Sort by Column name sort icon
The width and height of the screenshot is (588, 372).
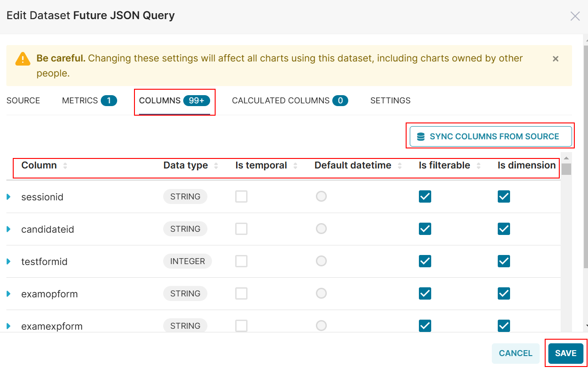(x=65, y=166)
